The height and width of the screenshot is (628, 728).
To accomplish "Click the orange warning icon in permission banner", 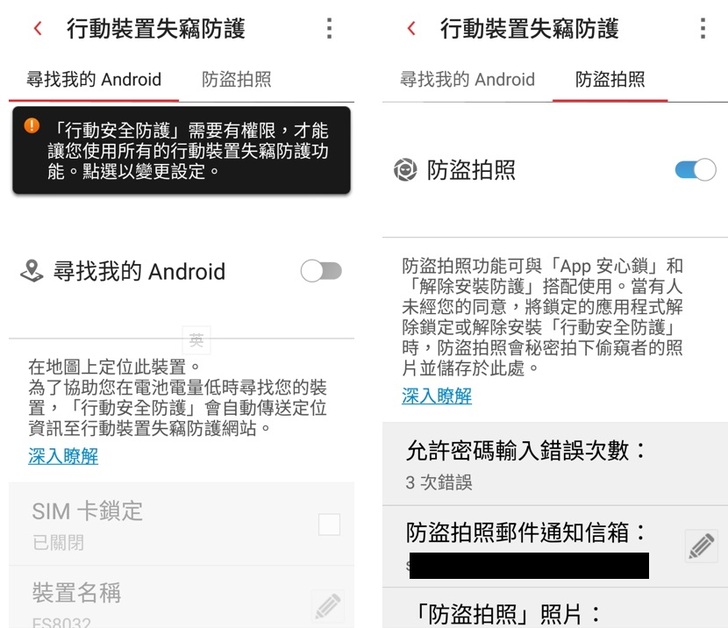I will coord(32,125).
